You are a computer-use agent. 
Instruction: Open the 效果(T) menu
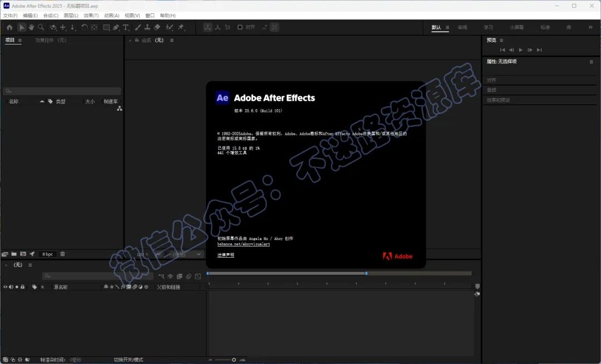click(91, 16)
